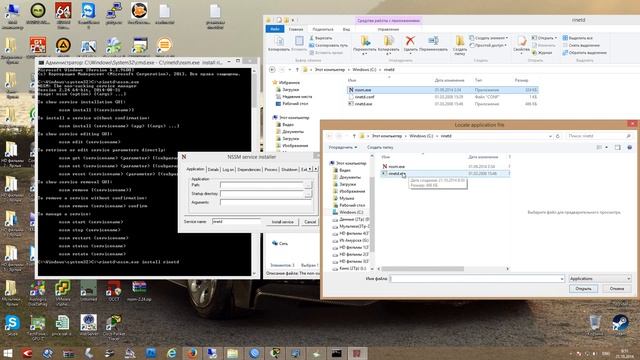This screenshot has height=360, width=640.
Task: Open the Applications file type dropdown
Action: 600,278
